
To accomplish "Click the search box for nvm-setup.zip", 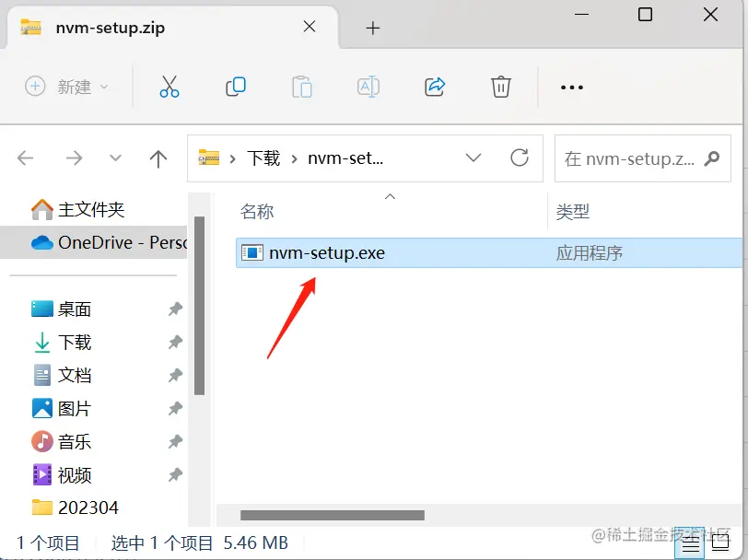I will (643, 158).
